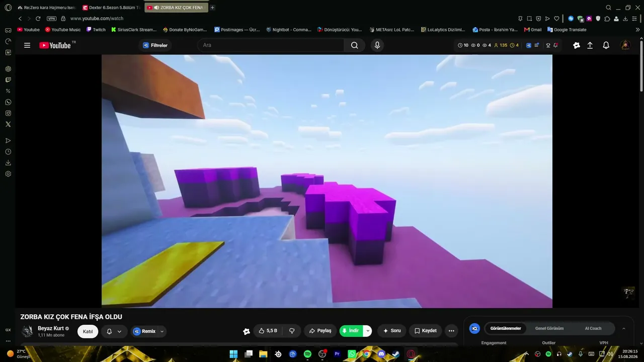Screen dimensions: 644x362
Task: Open the Beyaz Kurt channel link
Action: pos(51,328)
